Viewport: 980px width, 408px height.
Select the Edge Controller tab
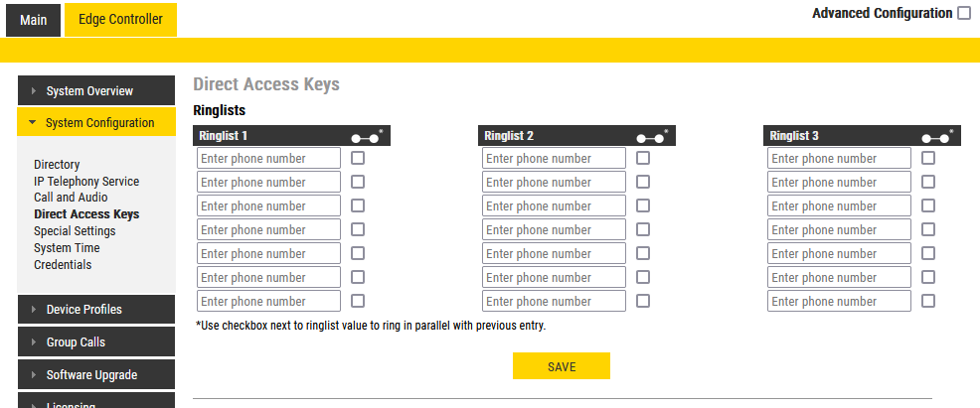(x=120, y=20)
